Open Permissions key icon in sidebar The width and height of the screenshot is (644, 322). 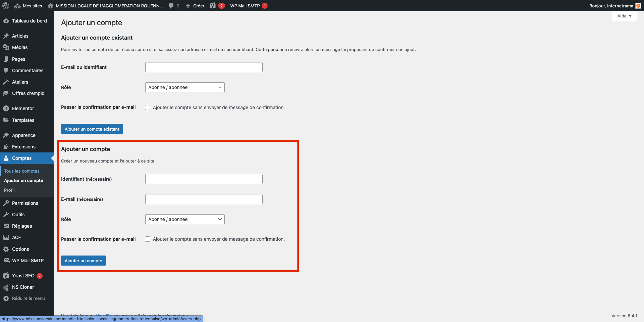tap(6, 203)
